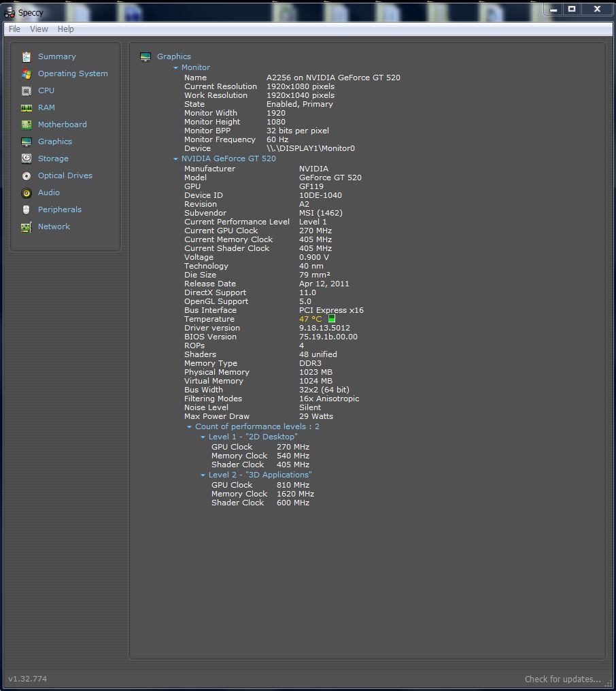Click the v1.32.774 version label
The image size is (616, 691).
pos(27,679)
